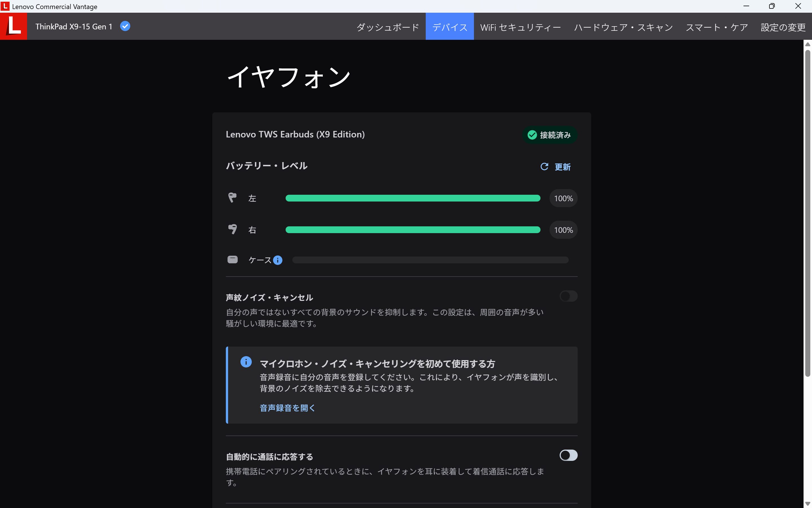Click the case battery level bar
Image resolution: width=812 pixels, height=508 pixels.
[x=430, y=260]
